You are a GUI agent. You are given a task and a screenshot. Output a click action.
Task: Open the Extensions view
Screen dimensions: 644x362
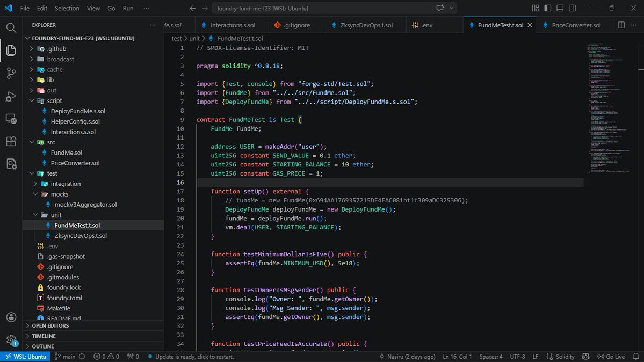11,141
